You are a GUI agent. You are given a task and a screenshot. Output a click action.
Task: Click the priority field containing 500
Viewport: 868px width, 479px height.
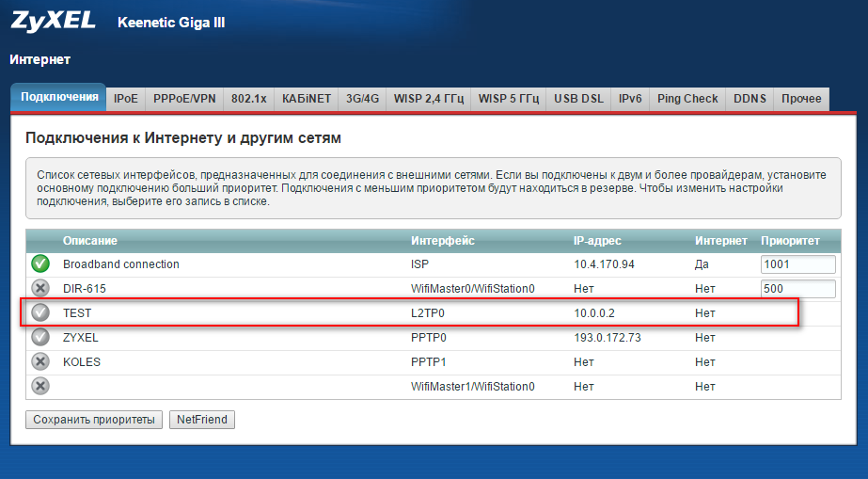tap(797, 289)
